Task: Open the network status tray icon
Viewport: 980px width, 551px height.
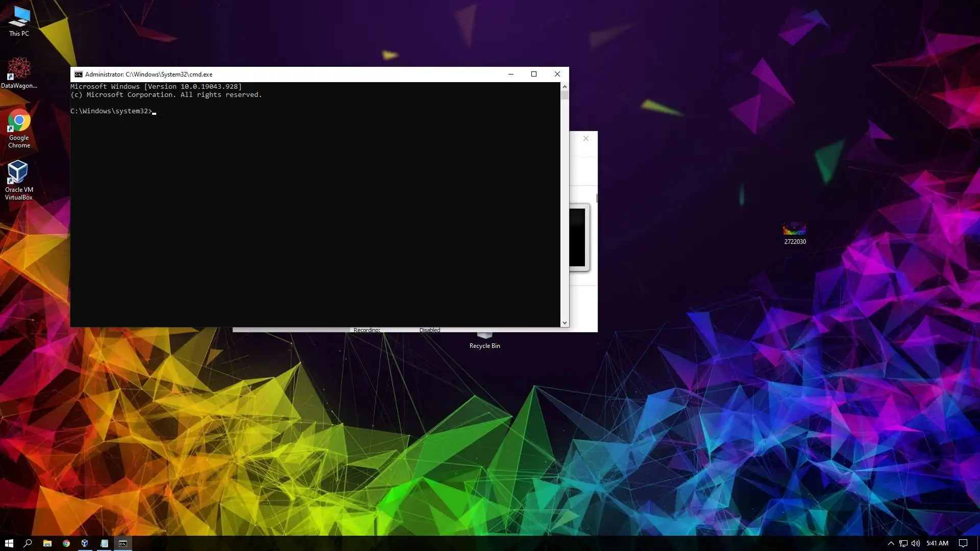Action: pos(903,543)
